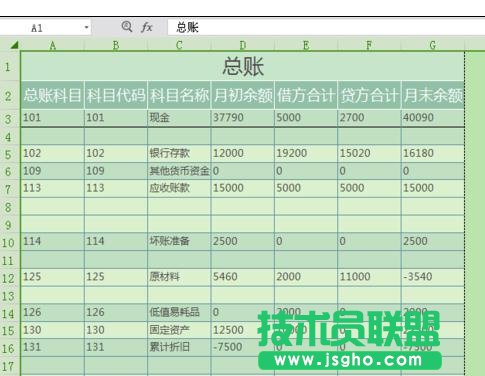Select cell 16180 in row 5

[x=433, y=153]
